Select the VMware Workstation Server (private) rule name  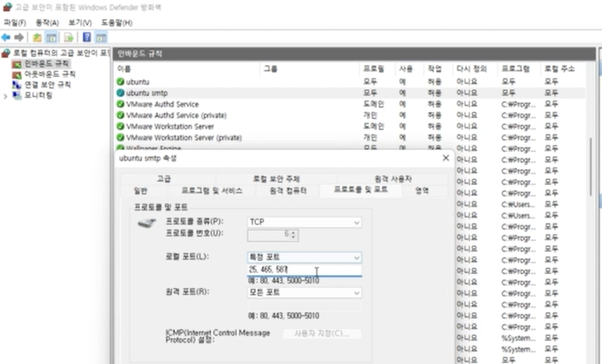click(184, 137)
